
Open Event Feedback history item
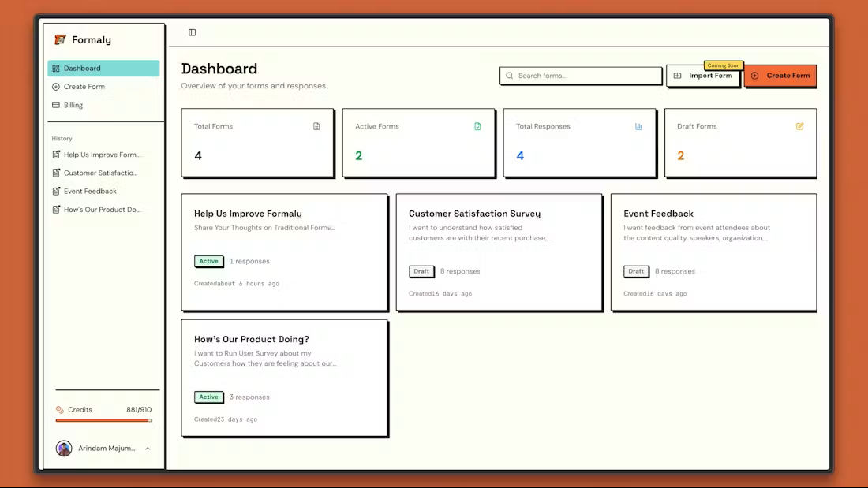[x=103, y=191]
